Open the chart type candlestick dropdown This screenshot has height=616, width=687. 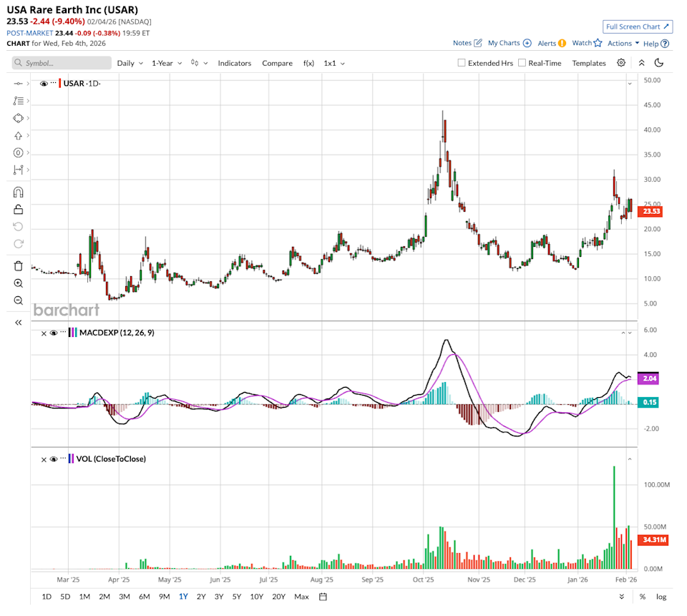pyautogui.click(x=199, y=63)
